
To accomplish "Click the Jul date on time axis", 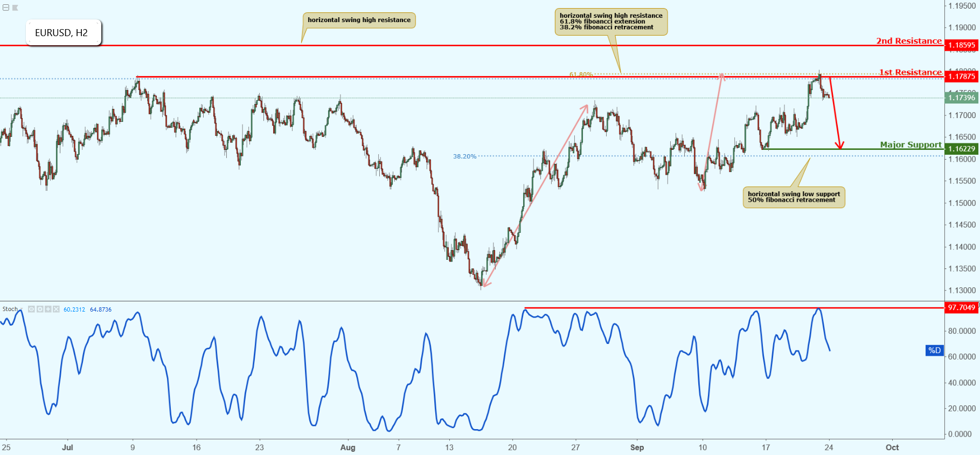I will pyautogui.click(x=67, y=447).
